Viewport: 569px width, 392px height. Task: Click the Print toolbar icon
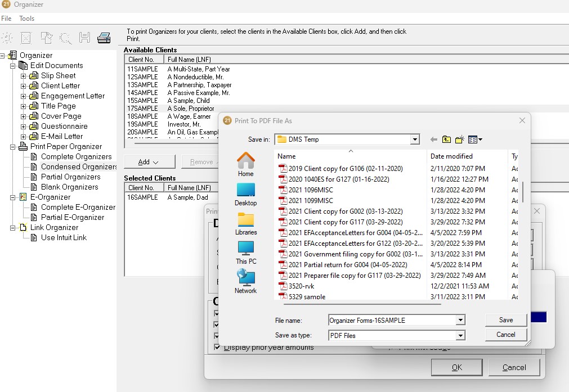[x=104, y=38]
